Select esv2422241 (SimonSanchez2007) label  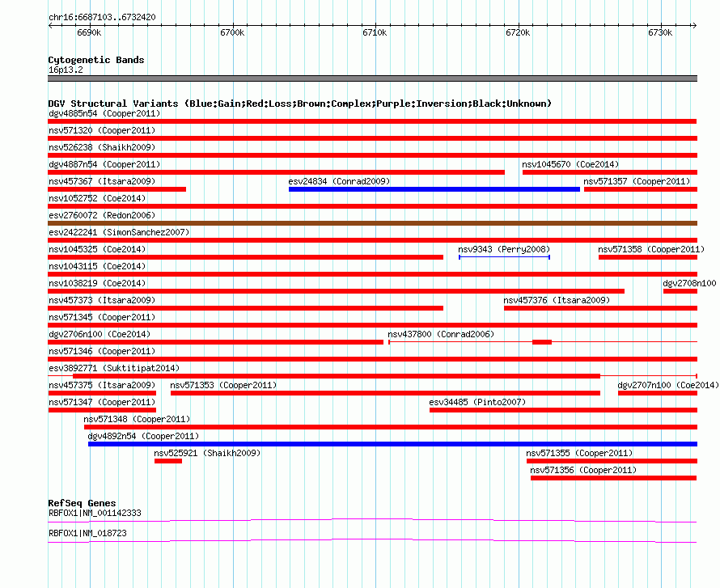119,232
